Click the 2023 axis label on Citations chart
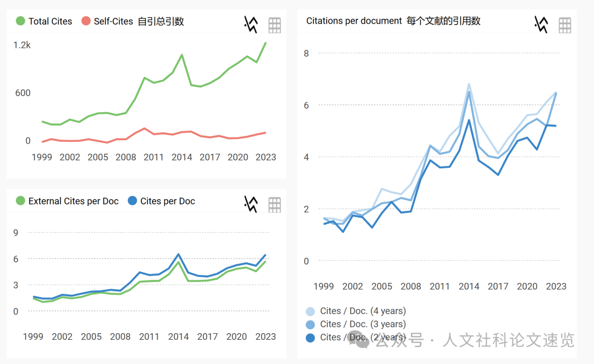Image resolution: width=594 pixels, height=364 pixels. coord(556,286)
